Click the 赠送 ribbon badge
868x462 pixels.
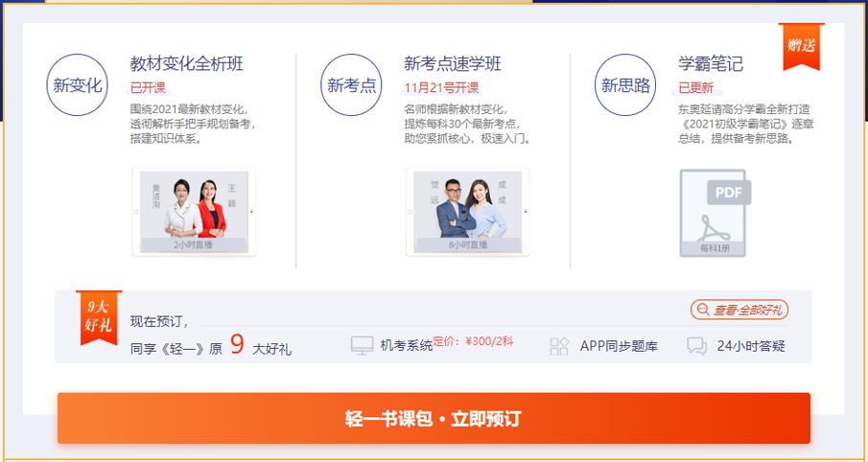point(801,46)
